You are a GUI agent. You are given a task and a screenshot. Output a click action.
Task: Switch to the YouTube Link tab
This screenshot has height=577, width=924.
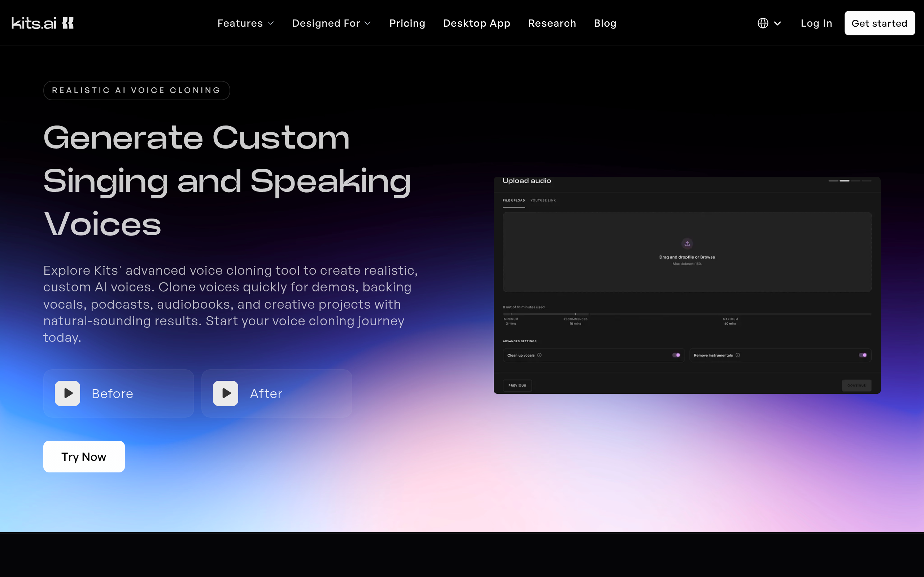tap(543, 201)
